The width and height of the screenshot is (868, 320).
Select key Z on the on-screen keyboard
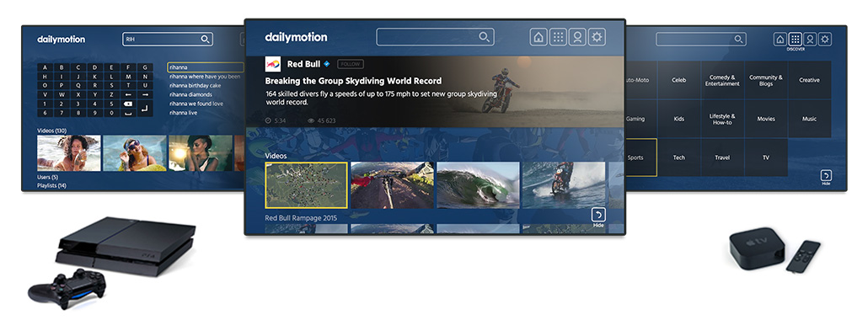pos(112,94)
